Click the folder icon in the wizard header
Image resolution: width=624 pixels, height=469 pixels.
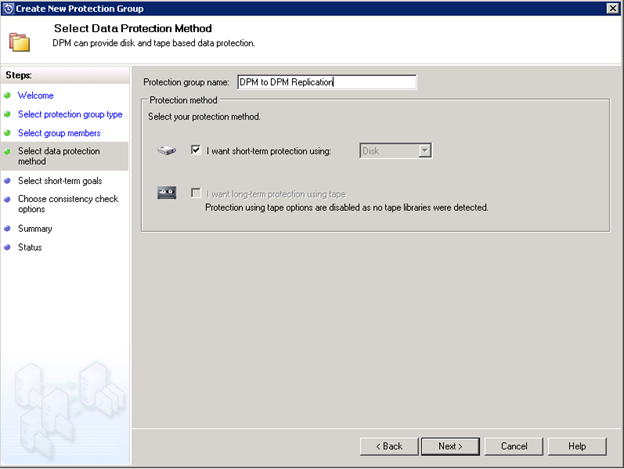[19, 40]
